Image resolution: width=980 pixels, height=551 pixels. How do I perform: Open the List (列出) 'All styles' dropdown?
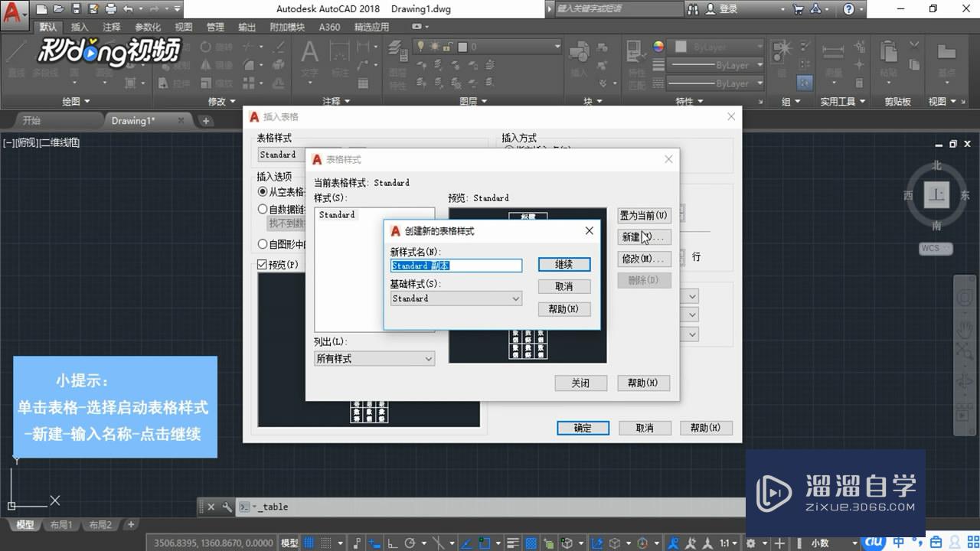[374, 358]
